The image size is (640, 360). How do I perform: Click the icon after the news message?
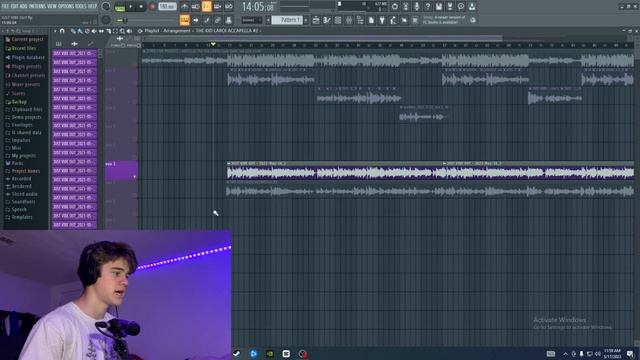coord(473,20)
